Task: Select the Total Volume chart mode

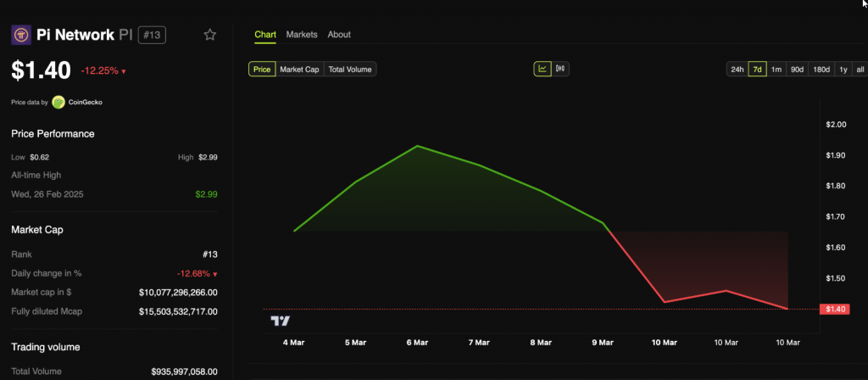Action: [x=350, y=70]
